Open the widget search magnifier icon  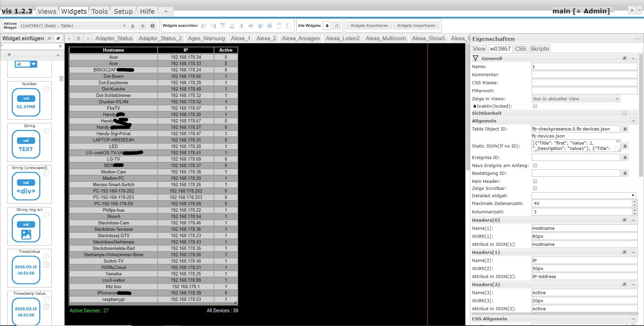[49, 39]
